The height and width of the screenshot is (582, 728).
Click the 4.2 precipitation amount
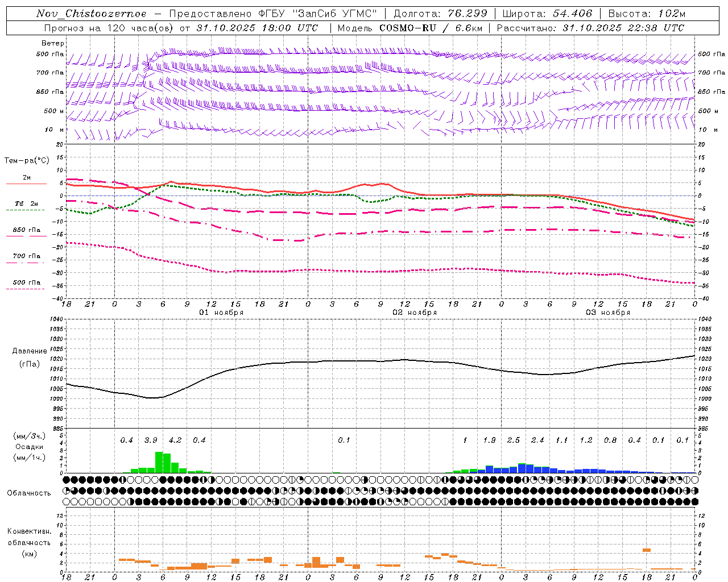pyautogui.click(x=175, y=440)
